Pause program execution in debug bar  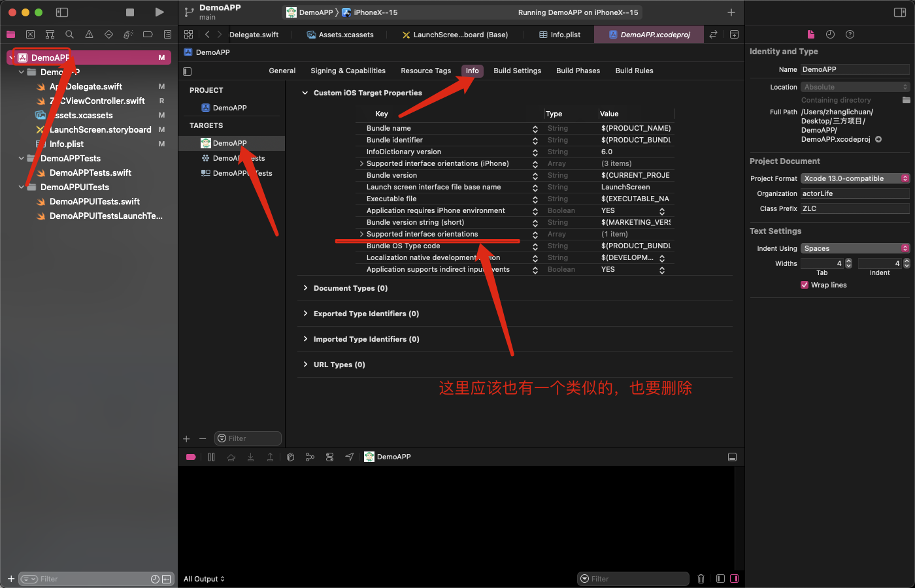pyautogui.click(x=211, y=457)
